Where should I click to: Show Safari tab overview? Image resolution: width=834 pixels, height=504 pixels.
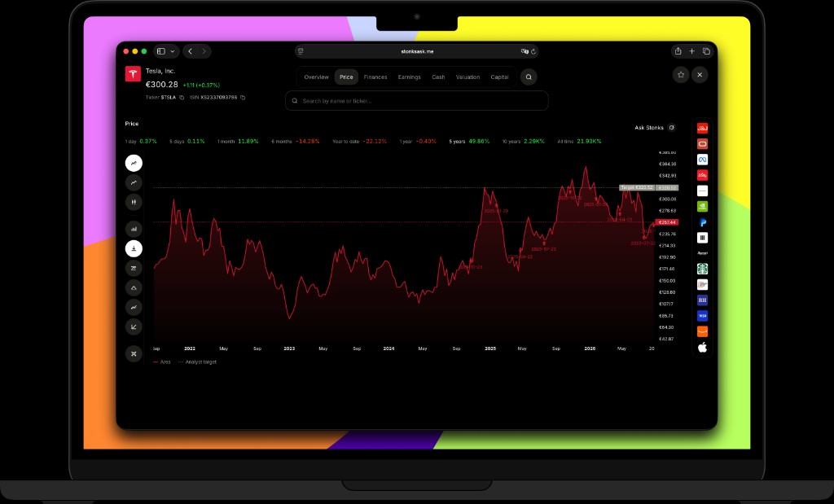[706, 51]
